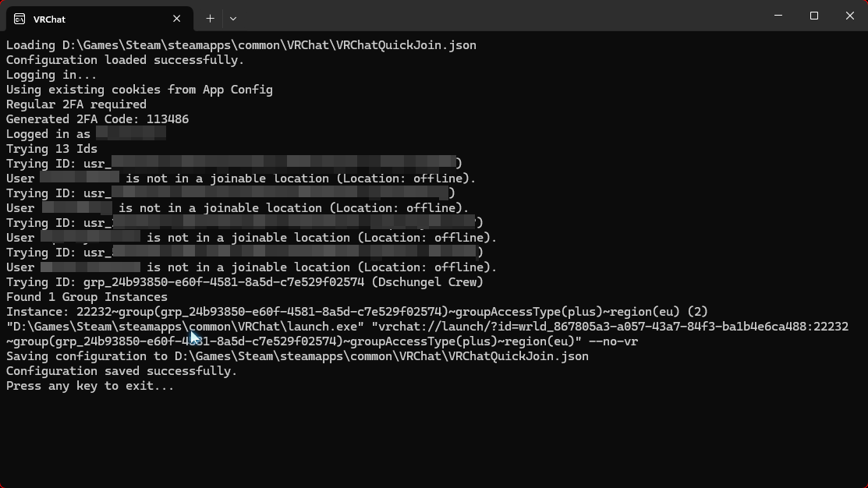The image size is (868, 488).
Task: Maximize the terminal window
Action: (x=813, y=16)
